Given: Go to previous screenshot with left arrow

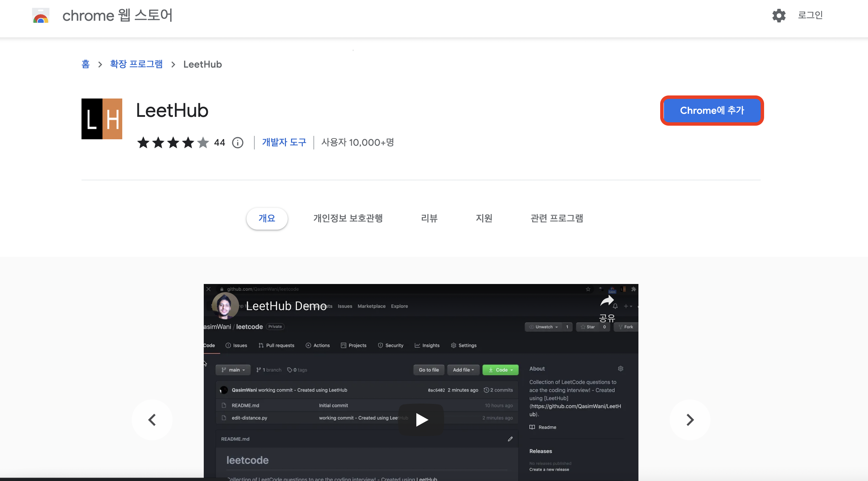Looking at the screenshot, I should (x=152, y=420).
